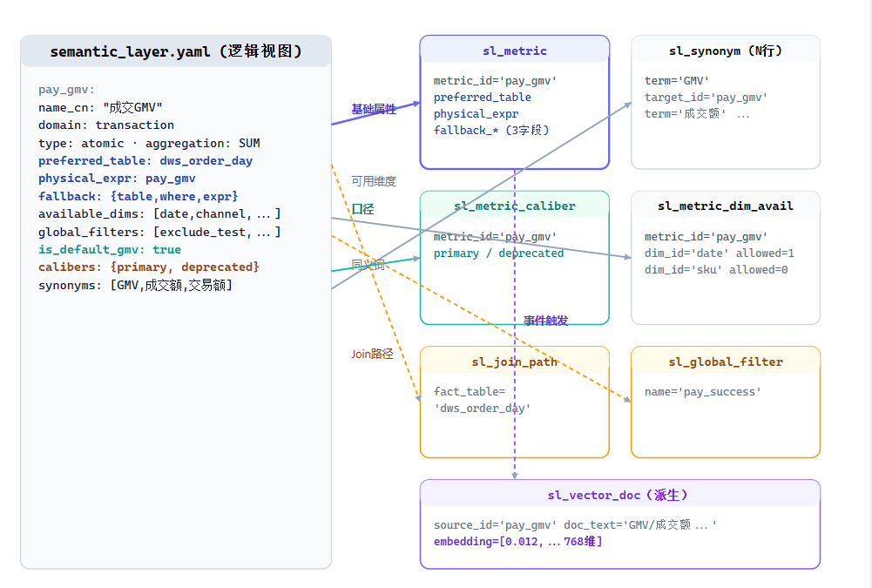The width and height of the screenshot is (872, 588).
Task: Click term='GMV' in sl_synonym box
Action: (677, 81)
